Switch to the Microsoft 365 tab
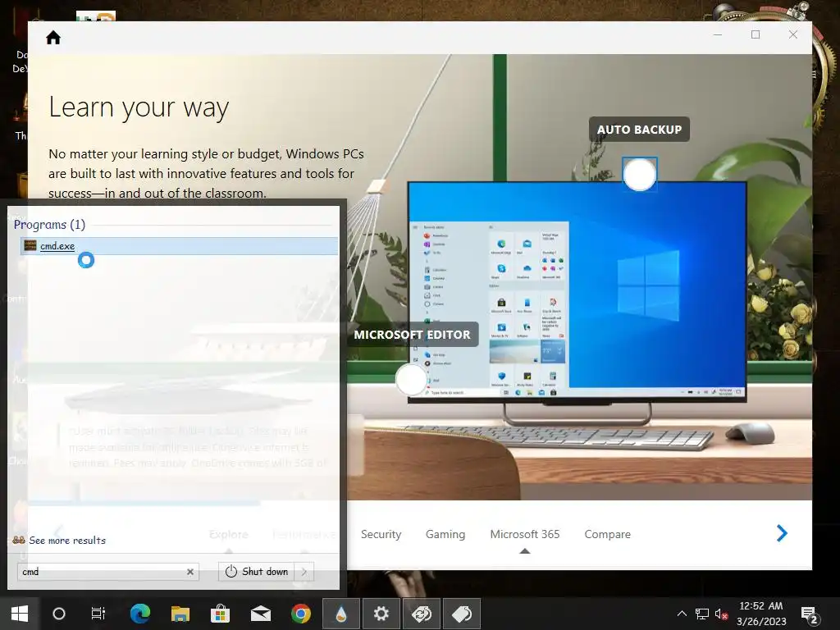 [524, 534]
